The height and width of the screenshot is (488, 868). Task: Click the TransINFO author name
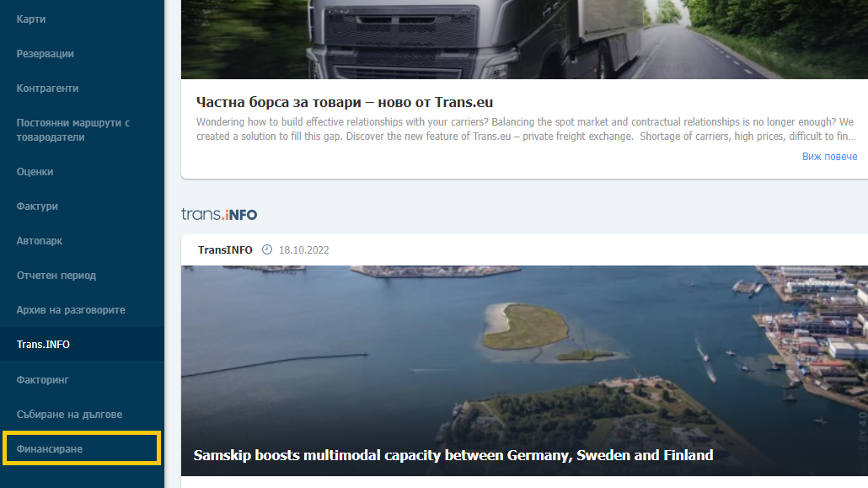point(225,249)
